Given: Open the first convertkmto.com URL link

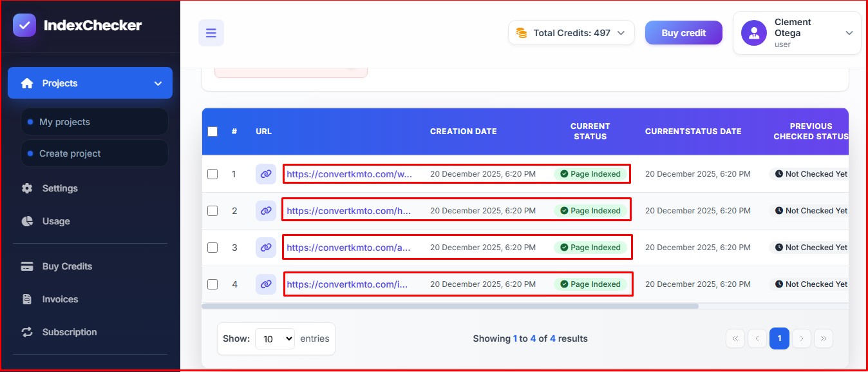Looking at the screenshot, I should [349, 174].
